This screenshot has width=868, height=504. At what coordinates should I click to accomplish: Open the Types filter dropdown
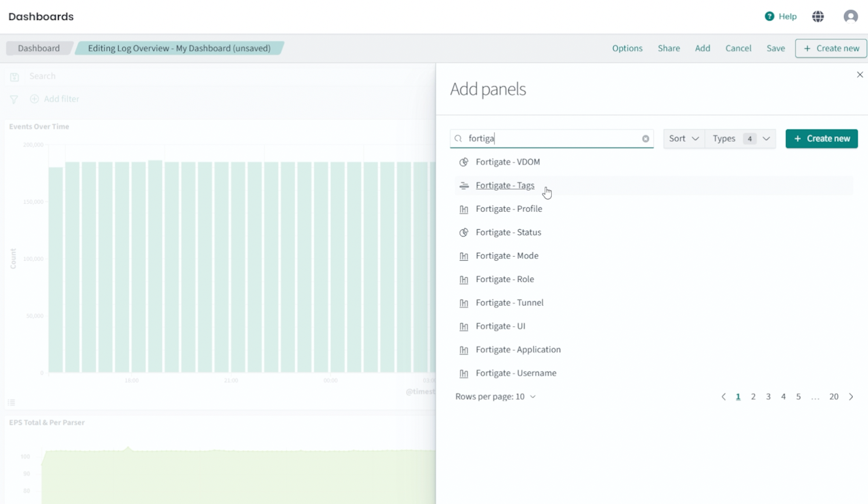740,139
